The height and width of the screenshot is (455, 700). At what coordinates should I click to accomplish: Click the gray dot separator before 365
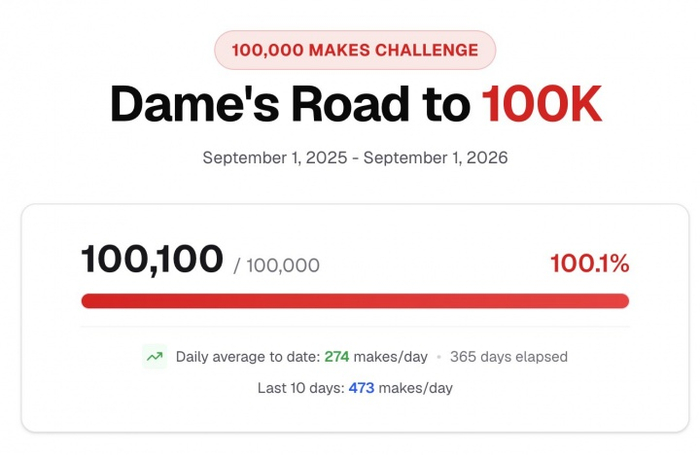click(x=439, y=357)
